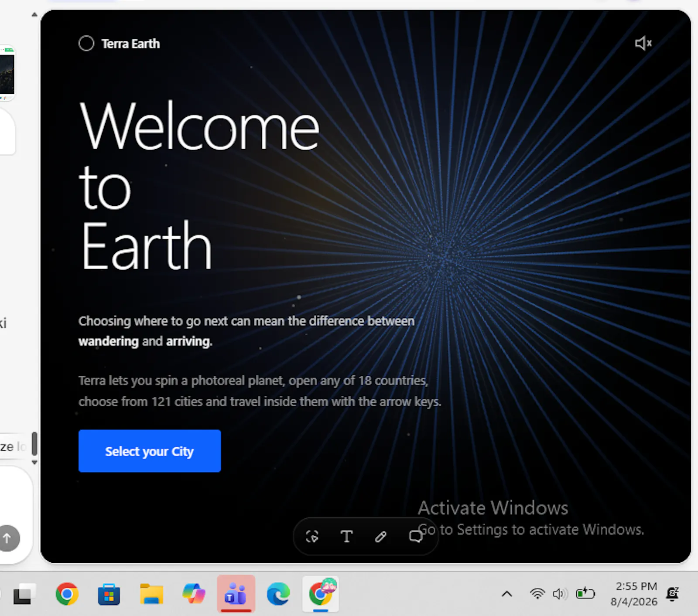Open File Explorer from the taskbar
Viewport: 698px width, 616px height.
tap(151, 594)
